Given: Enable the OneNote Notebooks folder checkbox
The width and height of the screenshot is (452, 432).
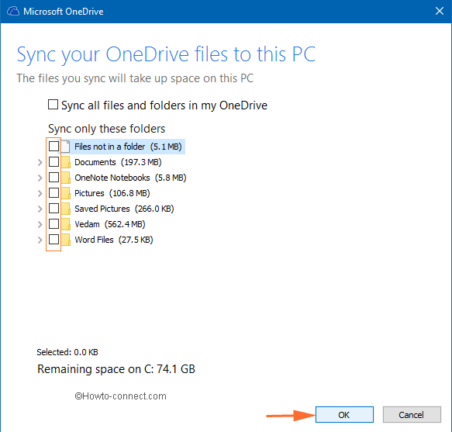Looking at the screenshot, I should [x=54, y=177].
